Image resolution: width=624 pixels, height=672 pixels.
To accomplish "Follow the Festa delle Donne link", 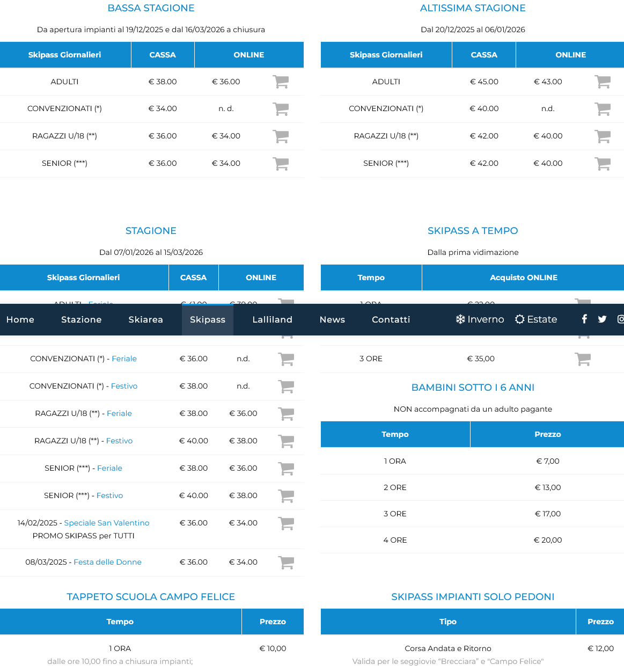I will 107,562.
